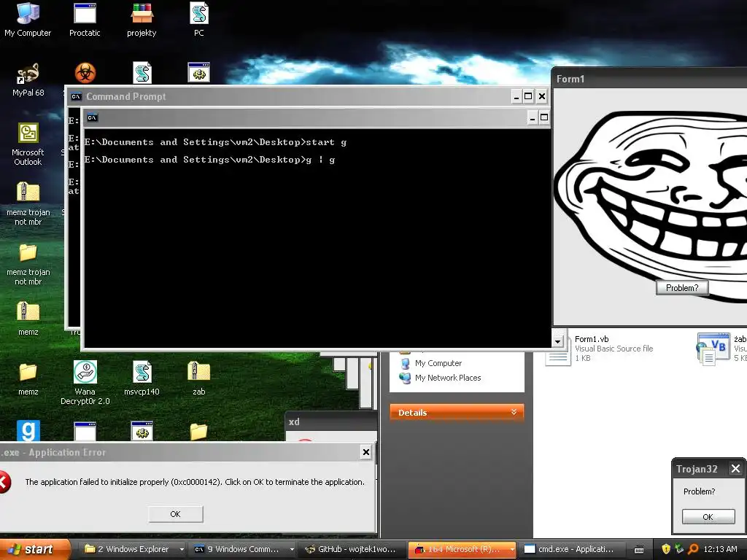Open the Windows Command taskbar group dropdown arrow

click(292, 550)
